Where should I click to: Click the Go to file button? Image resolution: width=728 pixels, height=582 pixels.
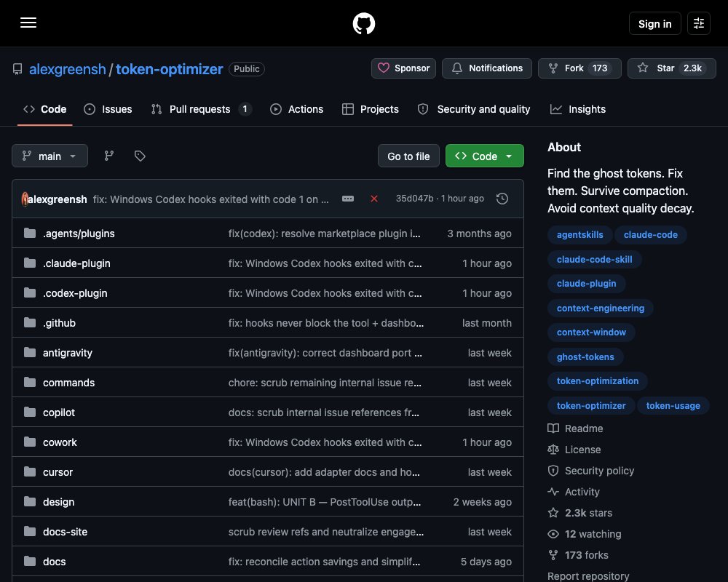point(408,156)
